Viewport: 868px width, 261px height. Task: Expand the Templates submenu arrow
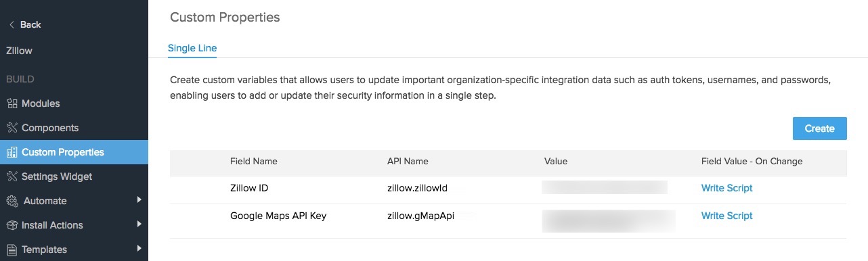(x=139, y=249)
